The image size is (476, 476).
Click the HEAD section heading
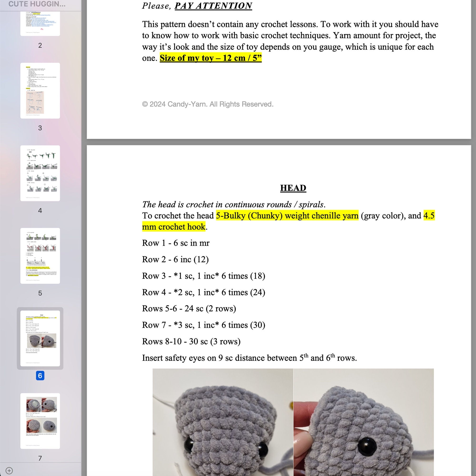point(293,188)
